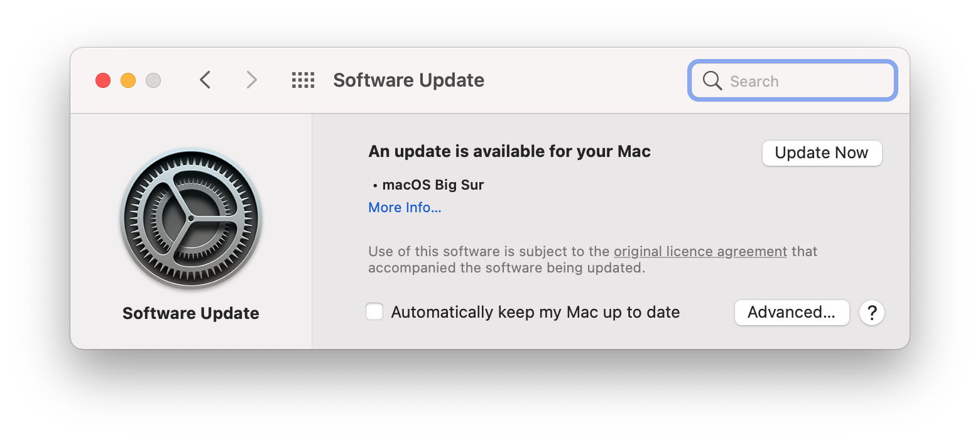Open the More Info… link

click(405, 208)
